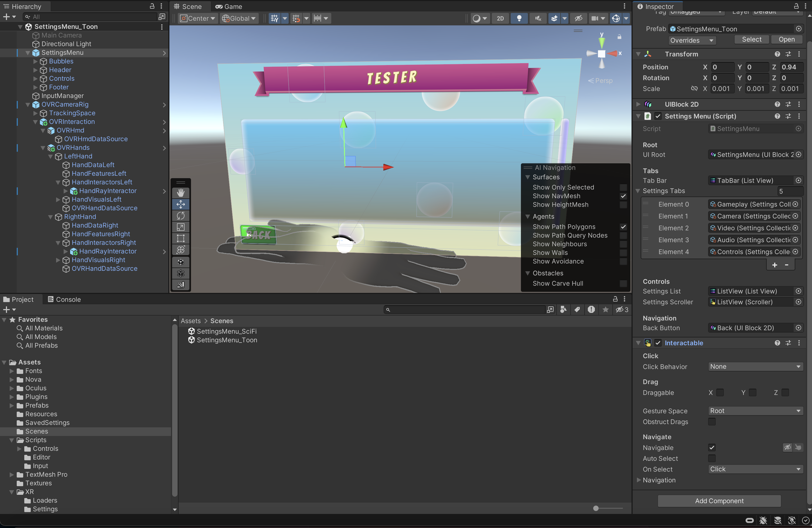812x528 pixels.
Task: Mute scene audio via speaker icon
Action: (538, 18)
